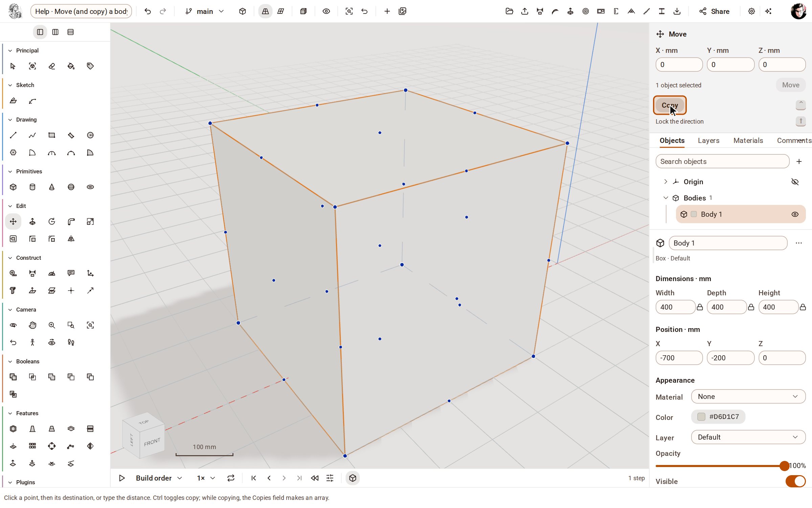812x508 pixels.
Task: Open the main branch dropdown
Action: click(205, 11)
